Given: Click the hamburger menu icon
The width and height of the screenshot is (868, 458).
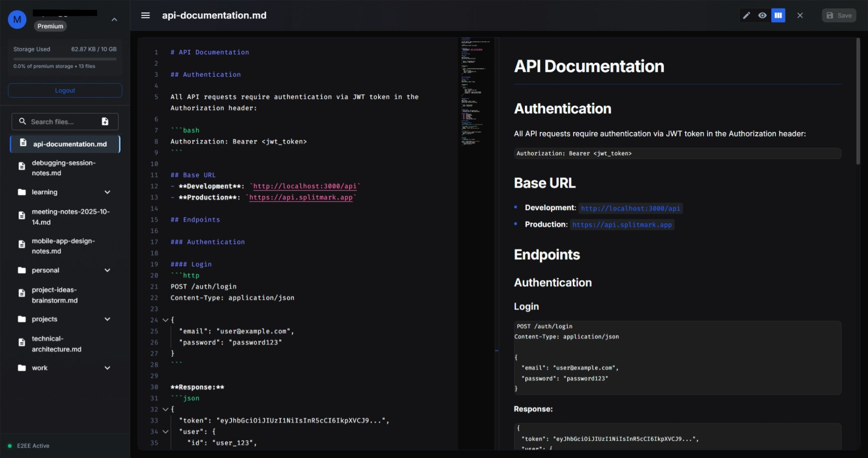Looking at the screenshot, I should coord(145,15).
